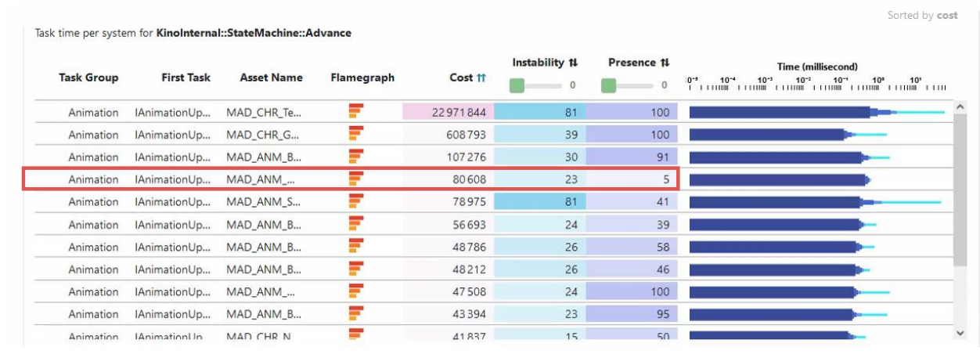Click the First Task column header

pyautogui.click(x=186, y=78)
